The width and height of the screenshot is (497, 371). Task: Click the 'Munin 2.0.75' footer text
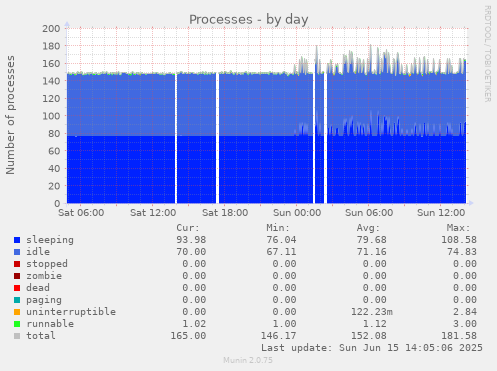(x=248, y=360)
